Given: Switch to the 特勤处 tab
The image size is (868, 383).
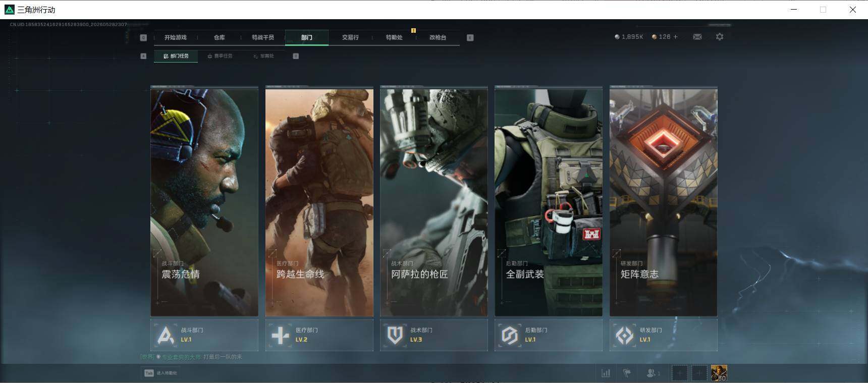Looking at the screenshot, I should pos(394,37).
